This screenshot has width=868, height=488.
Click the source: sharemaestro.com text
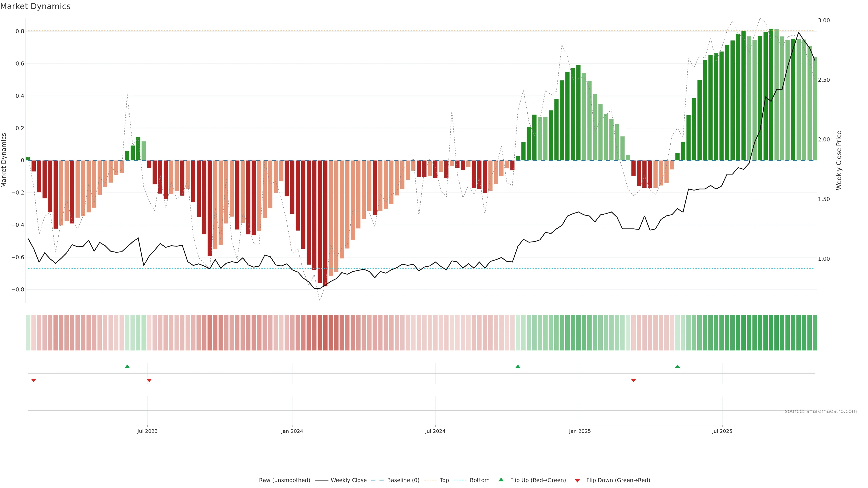821,411
